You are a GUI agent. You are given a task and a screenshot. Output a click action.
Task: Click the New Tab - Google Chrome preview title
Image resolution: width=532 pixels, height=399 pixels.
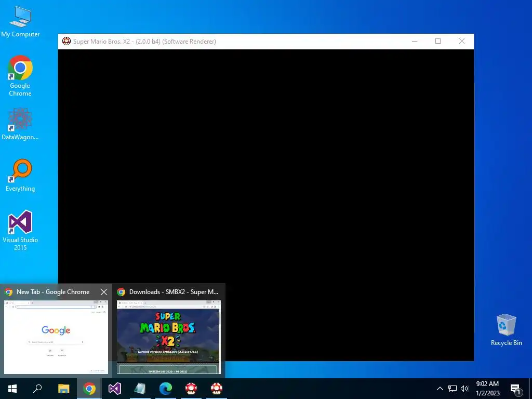(x=53, y=292)
